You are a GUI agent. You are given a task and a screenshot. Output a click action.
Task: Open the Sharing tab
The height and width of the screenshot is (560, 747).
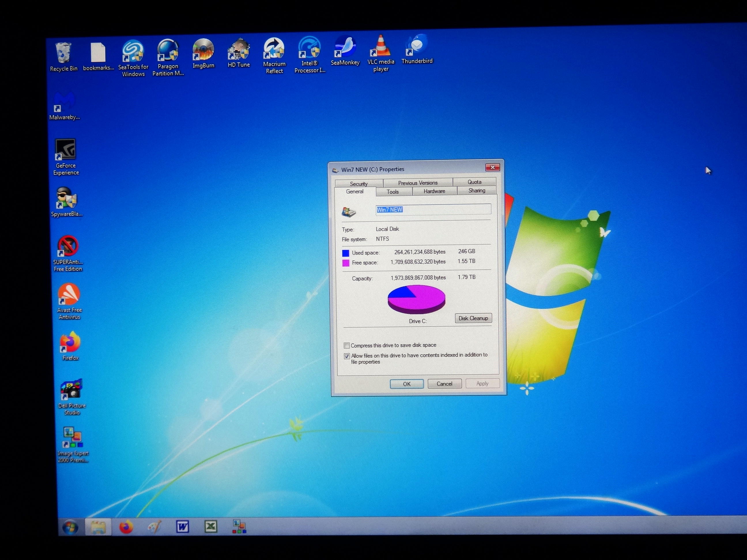coord(477,190)
